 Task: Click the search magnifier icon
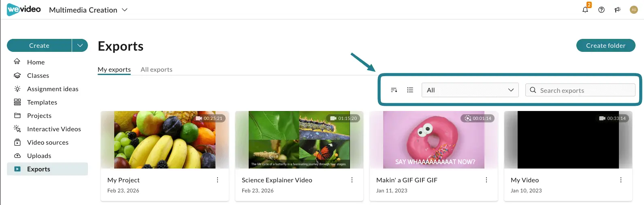pos(533,90)
